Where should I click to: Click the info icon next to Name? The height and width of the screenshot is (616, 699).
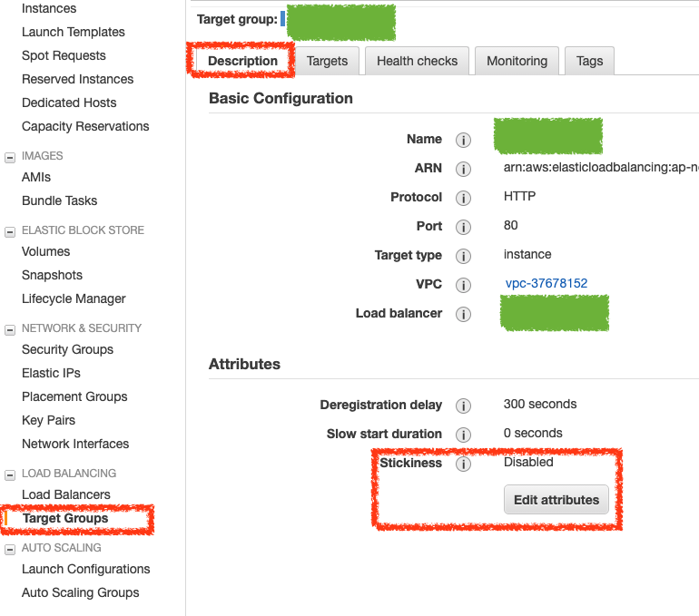pyautogui.click(x=463, y=140)
